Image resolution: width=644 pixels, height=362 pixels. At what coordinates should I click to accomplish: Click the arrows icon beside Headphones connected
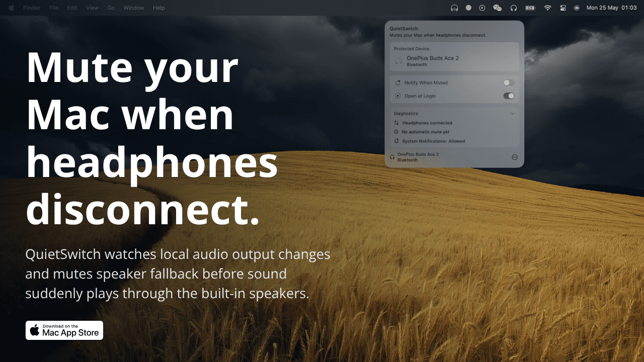pos(396,123)
